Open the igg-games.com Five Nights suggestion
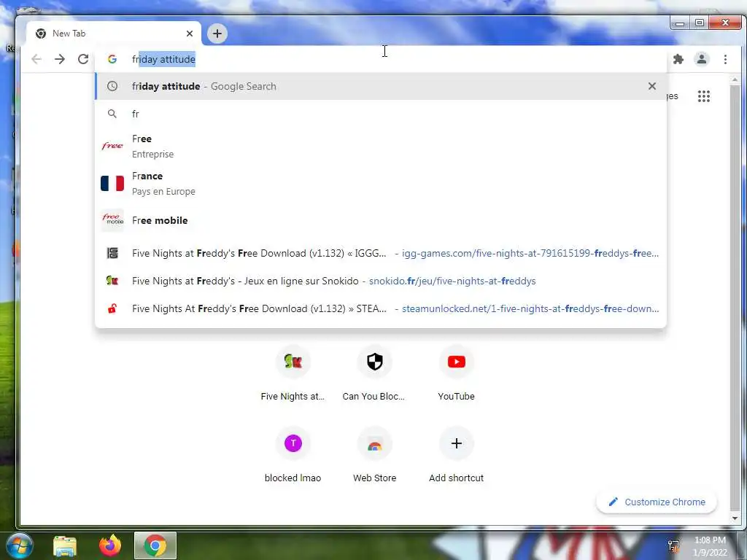The image size is (747, 560). click(x=381, y=253)
